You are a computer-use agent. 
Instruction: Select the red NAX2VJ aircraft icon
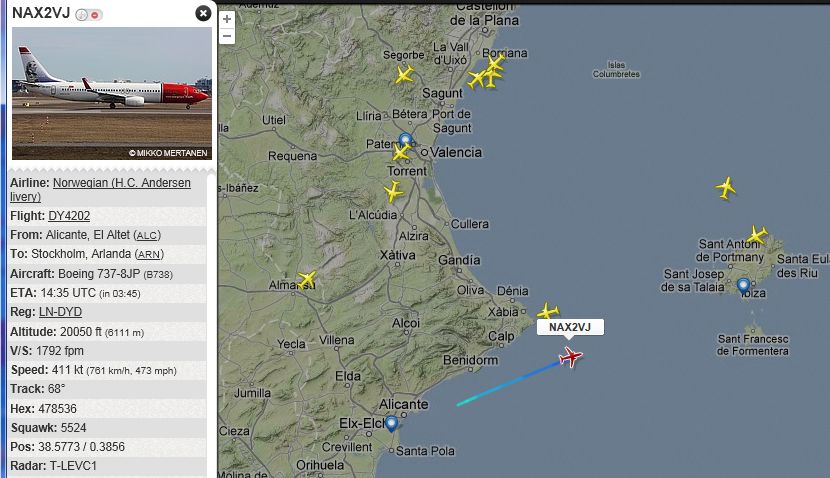pos(571,357)
